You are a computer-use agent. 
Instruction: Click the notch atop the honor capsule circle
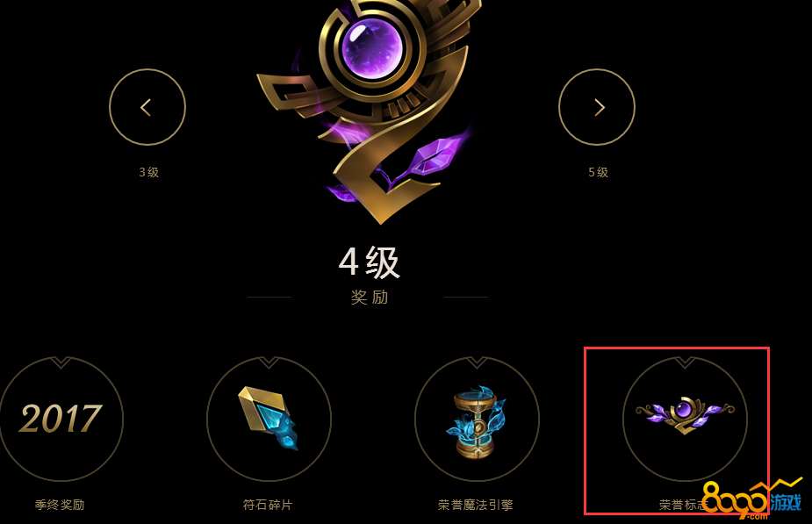coord(477,362)
